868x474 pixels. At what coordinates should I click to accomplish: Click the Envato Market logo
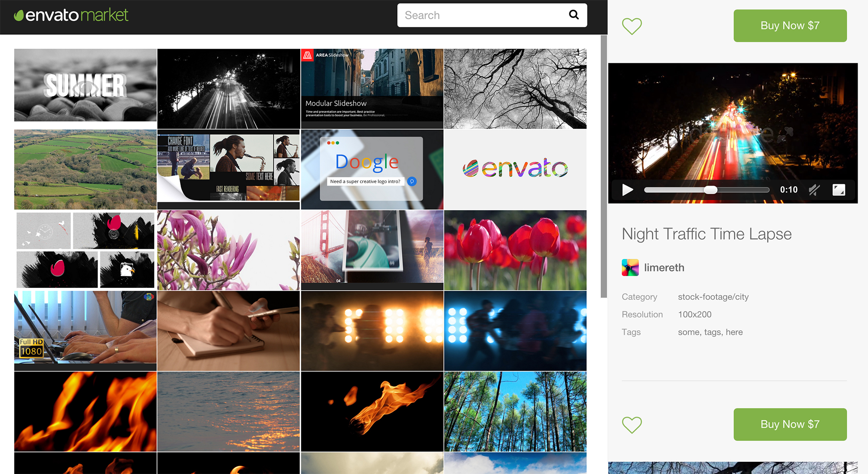(71, 15)
